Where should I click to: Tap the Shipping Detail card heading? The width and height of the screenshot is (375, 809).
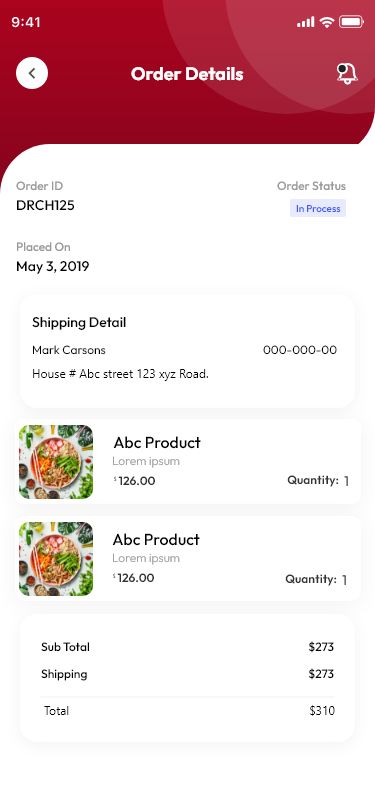tap(79, 322)
